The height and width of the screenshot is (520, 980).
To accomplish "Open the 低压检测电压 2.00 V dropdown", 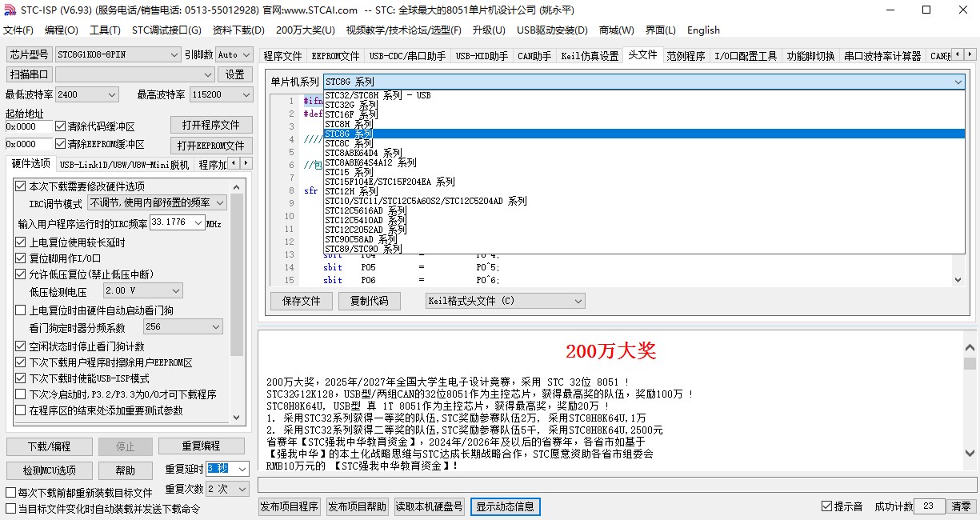I will pos(143,290).
